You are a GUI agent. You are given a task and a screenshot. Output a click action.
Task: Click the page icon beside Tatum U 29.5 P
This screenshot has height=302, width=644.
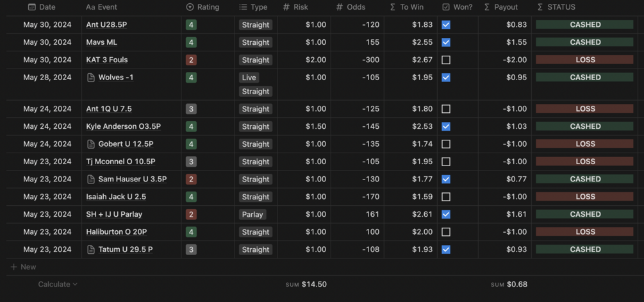pyautogui.click(x=91, y=249)
